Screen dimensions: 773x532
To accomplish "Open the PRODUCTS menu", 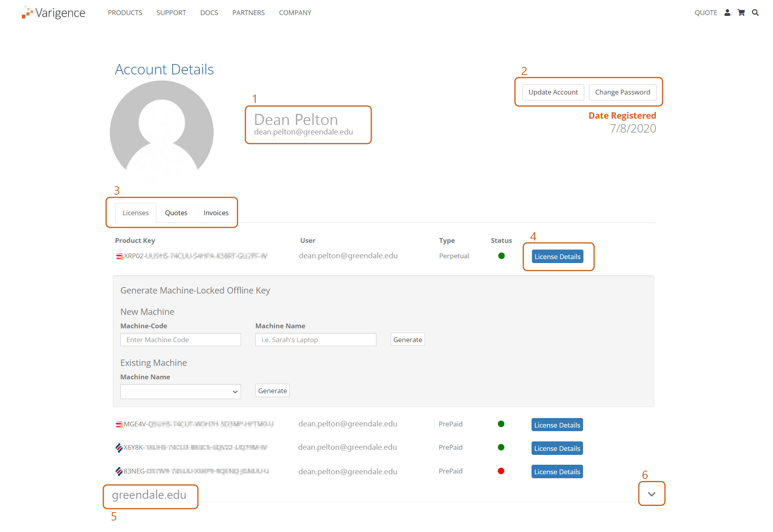I will 125,13.
